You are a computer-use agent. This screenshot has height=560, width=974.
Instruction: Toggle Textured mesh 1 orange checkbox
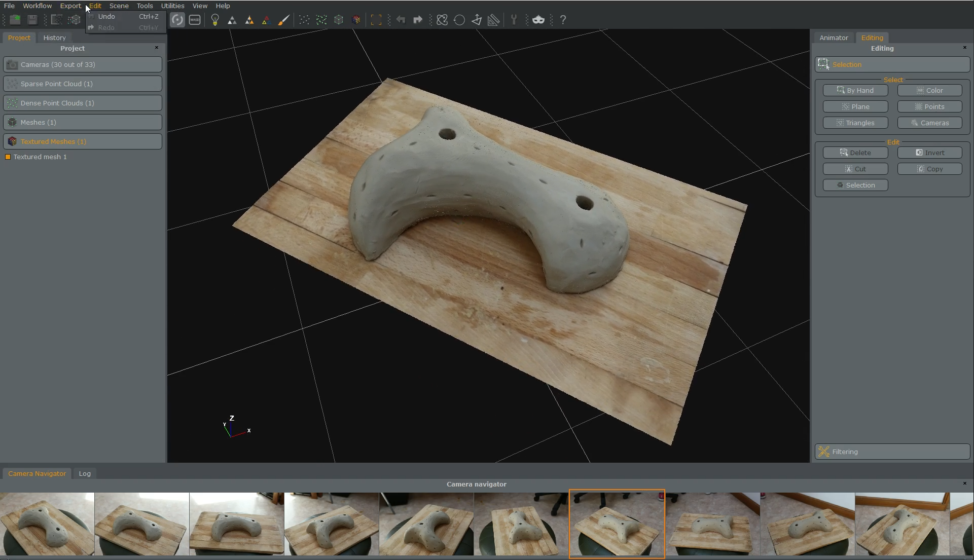(8, 157)
